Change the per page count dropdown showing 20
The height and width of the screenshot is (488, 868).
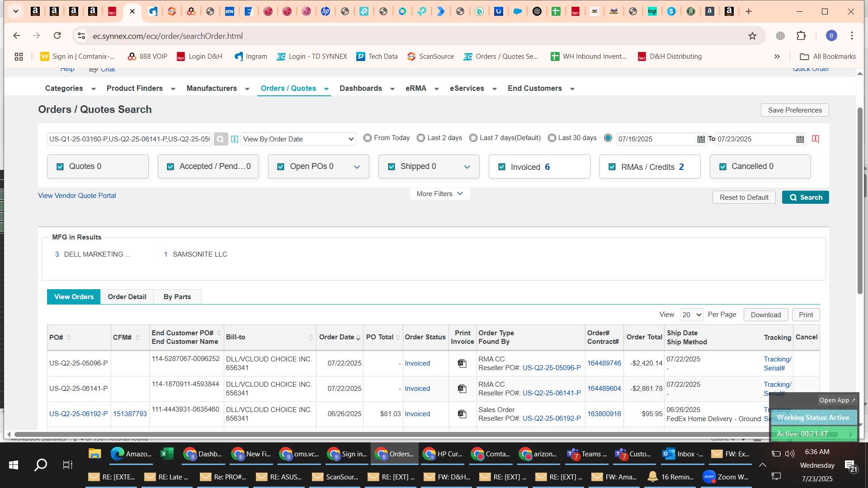(692, 315)
